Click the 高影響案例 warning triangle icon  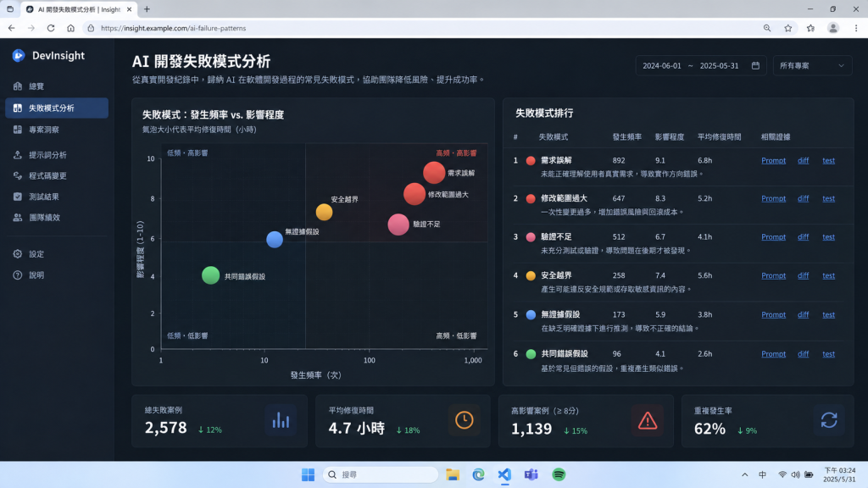click(x=647, y=420)
